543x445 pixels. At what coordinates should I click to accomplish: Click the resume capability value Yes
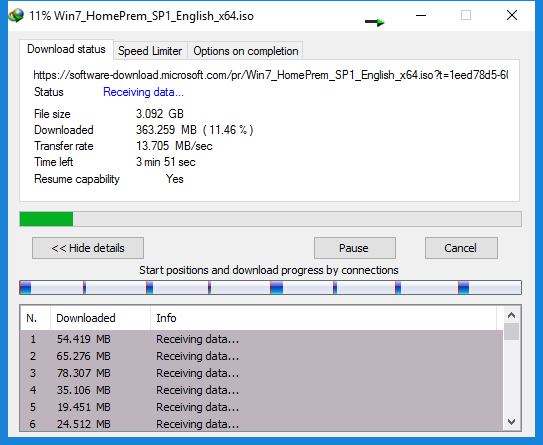tap(175, 179)
